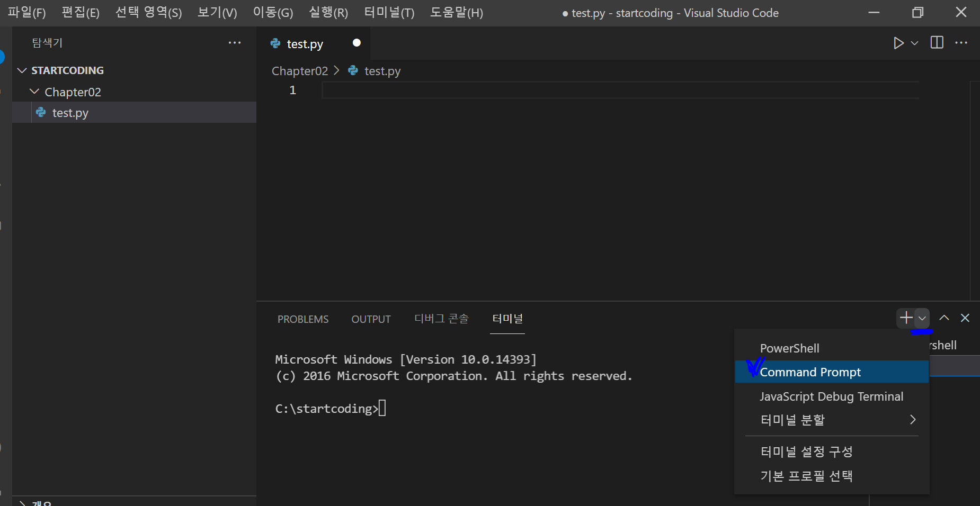Click line number 1 gutter
Viewport: 980px width, 506px height.
pyautogui.click(x=292, y=91)
